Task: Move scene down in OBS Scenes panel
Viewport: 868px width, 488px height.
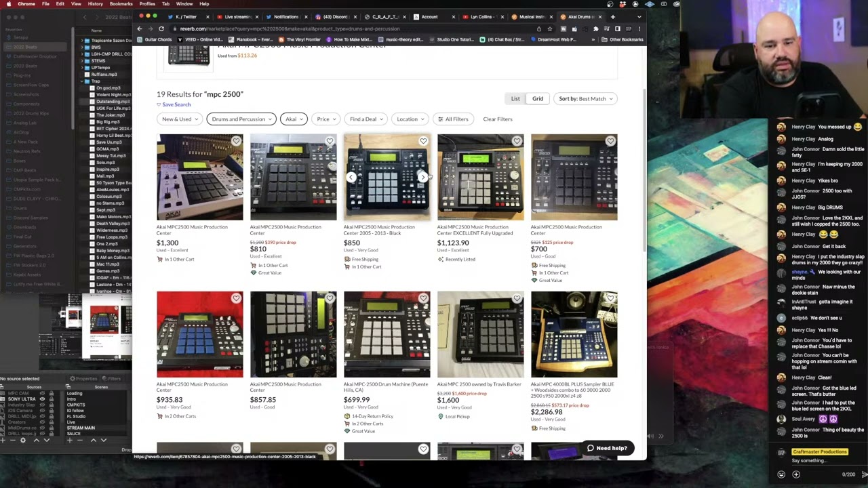Action: click(x=103, y=440)
